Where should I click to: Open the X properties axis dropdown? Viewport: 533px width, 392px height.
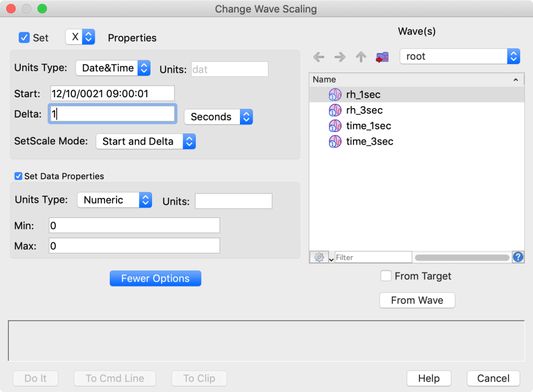[x=80, y=37]
